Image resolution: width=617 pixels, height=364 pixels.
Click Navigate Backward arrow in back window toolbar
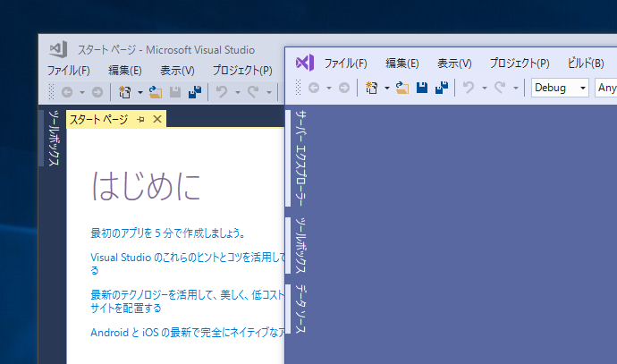click(x=67, y=92)
